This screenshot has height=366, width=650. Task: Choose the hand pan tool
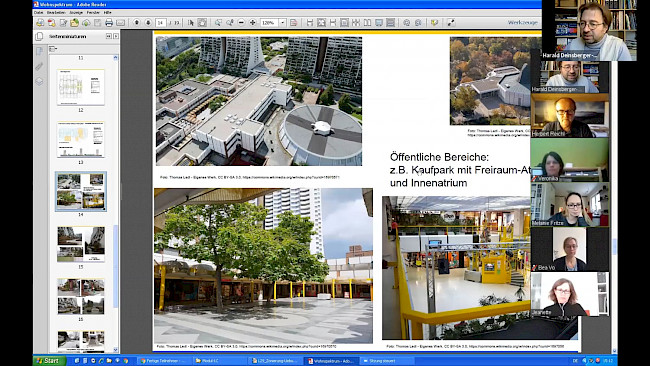click(202, 23)
